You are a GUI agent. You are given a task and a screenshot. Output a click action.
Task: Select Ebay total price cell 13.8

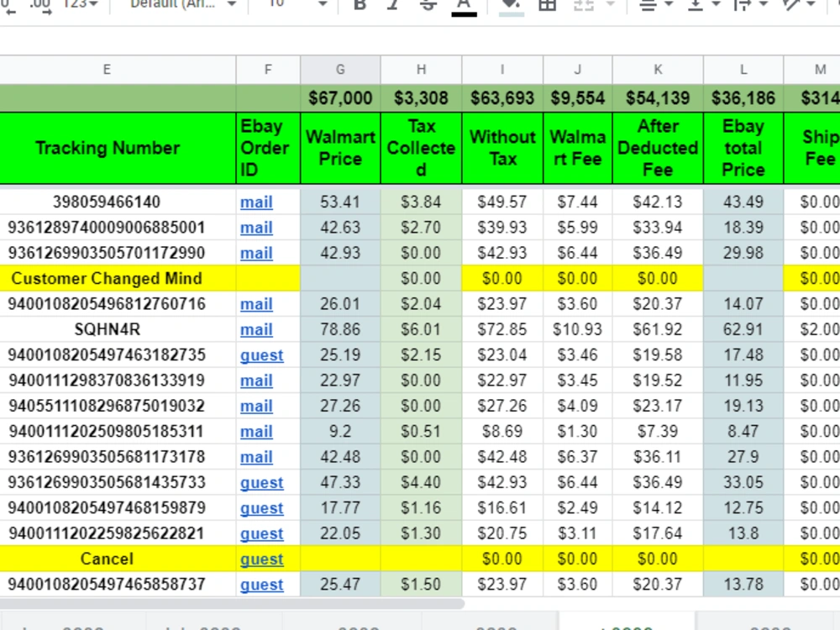(x=743, y=533)
